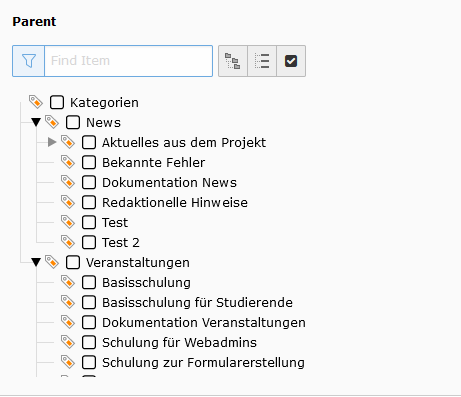Click the tag icon next to Basisschulung

click(x=68, y=282)
